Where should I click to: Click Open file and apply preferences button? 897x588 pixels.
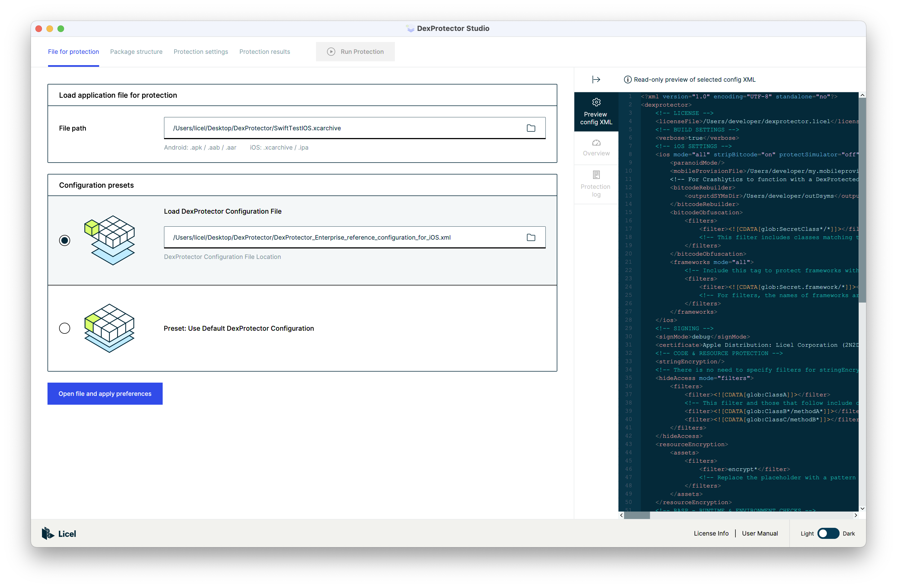point(105,394)
